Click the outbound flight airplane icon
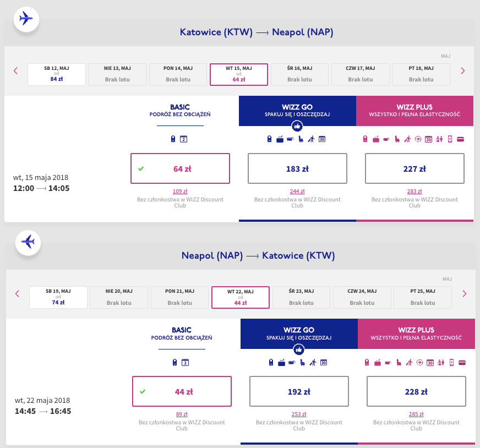The width and height of the screenshot is (480, 448). [26, 18]
